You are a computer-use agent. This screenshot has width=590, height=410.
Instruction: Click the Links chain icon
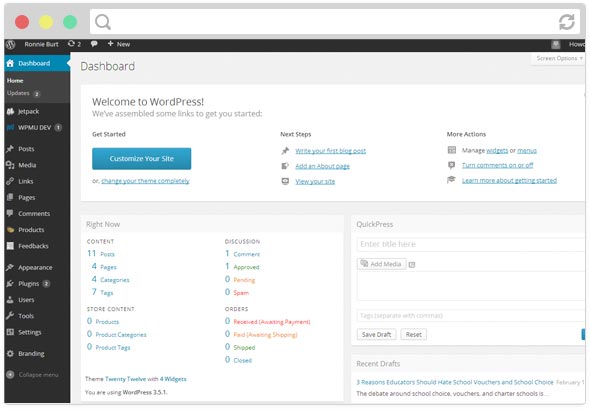(10, 181)
